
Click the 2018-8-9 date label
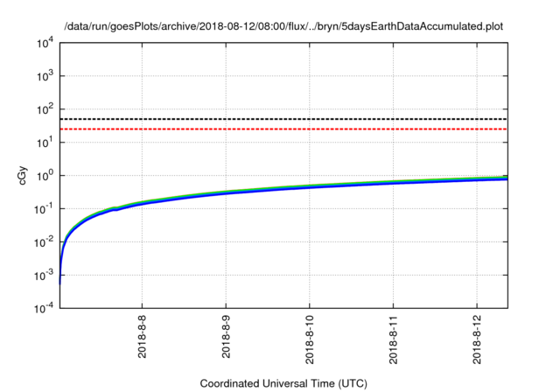[x=226, y=336]
